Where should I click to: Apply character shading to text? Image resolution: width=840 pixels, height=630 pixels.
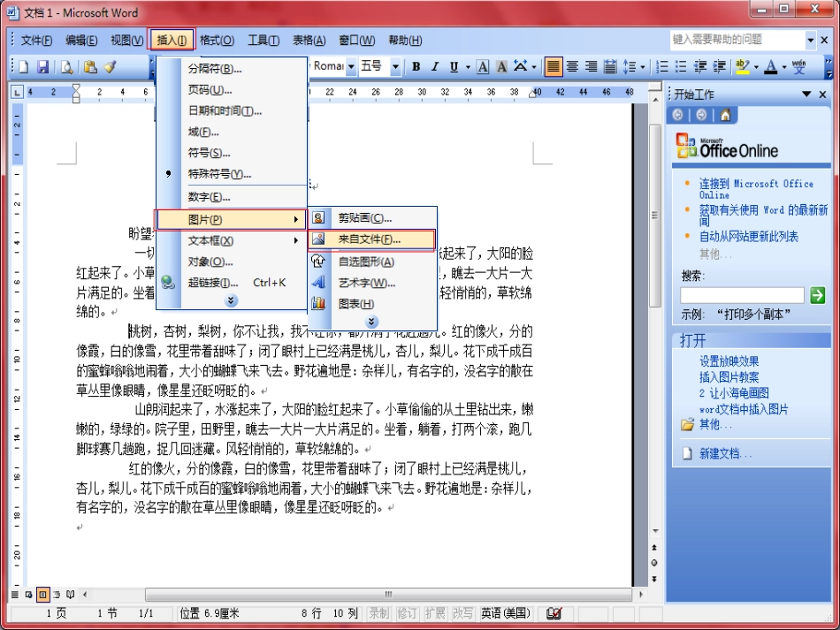pyautogui.click(x=501, y=66)
